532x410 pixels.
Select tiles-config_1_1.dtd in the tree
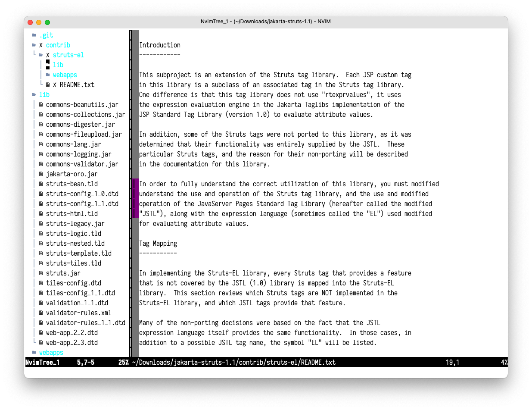tap(81, 293)
